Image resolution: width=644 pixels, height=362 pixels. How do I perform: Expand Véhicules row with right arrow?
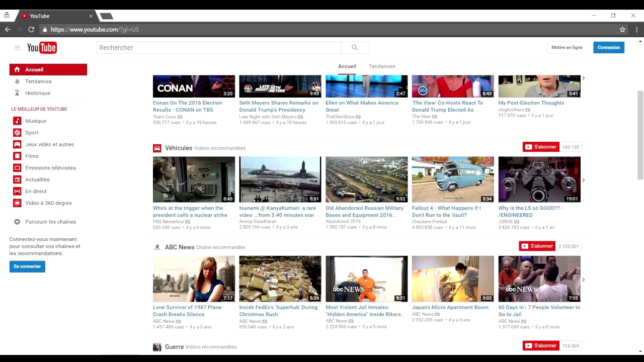(584, 180)
